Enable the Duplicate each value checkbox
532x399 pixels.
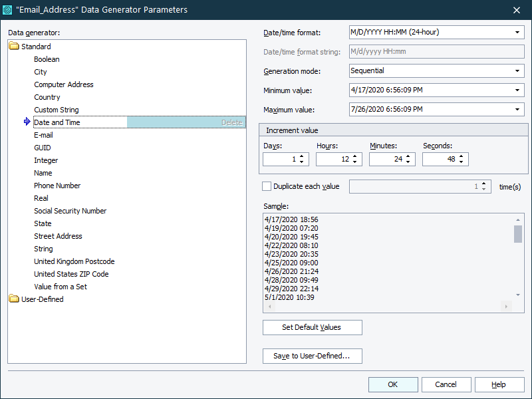coord(267,187)
